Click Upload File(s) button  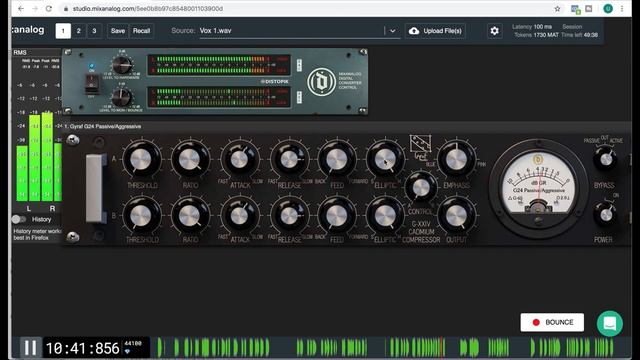(x=435, y=31)
